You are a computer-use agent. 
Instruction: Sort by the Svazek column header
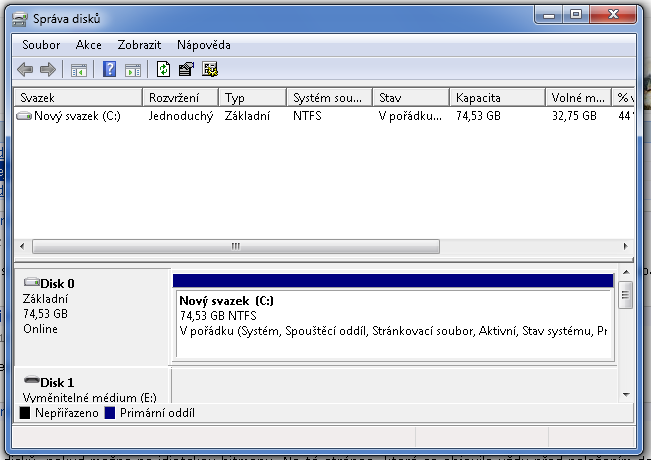[78, 98]
